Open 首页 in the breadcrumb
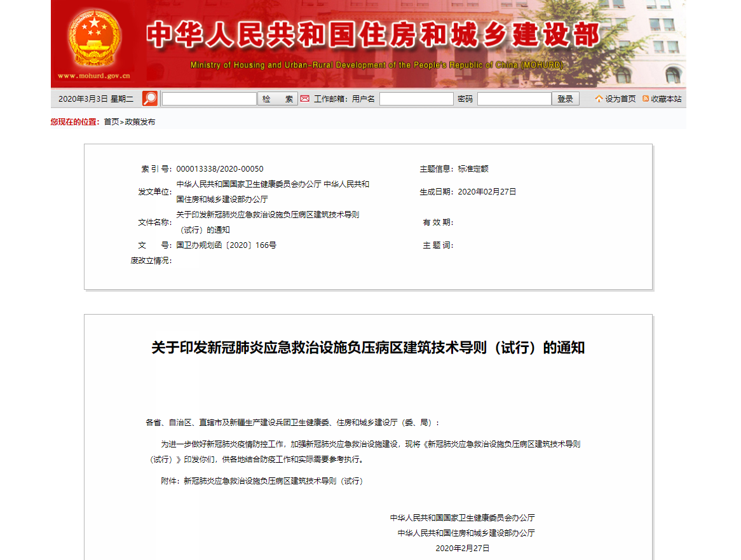Viewport: 741px width, 560px height. (111, 122)
